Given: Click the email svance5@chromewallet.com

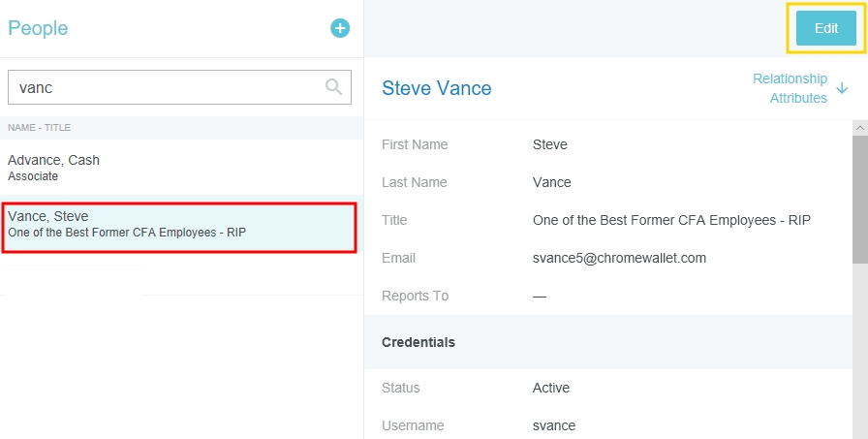Looking at the screenshot, I should pyautogui.click(x=619, y=258).
